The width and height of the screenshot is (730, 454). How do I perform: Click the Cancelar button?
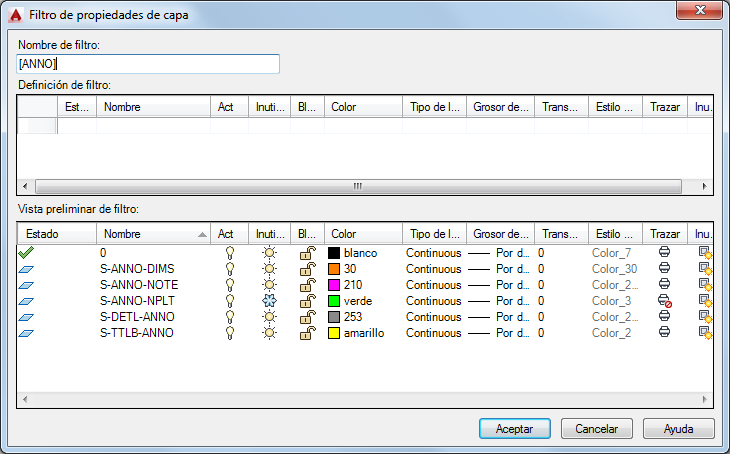coord(596,428)
